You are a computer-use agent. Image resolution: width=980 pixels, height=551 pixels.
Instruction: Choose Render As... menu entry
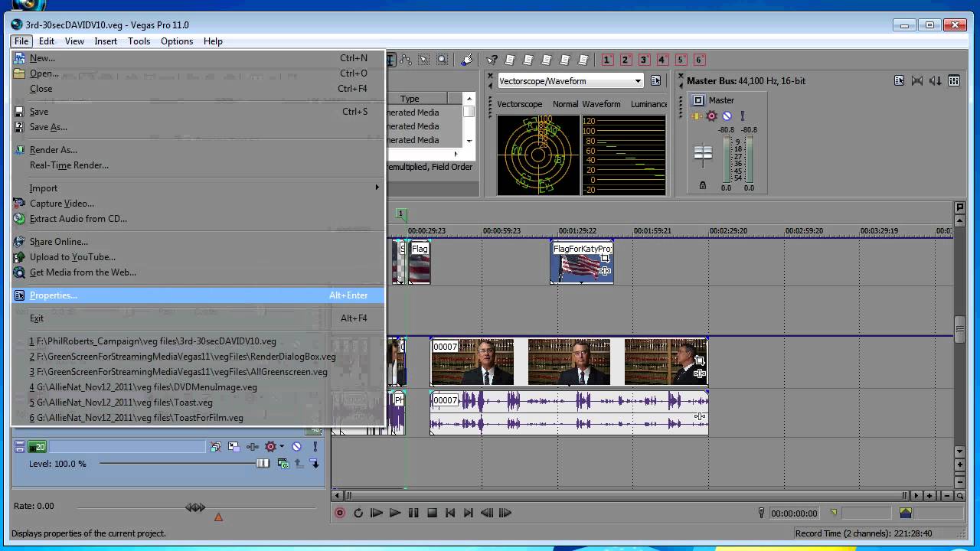[x=198, y=150]
